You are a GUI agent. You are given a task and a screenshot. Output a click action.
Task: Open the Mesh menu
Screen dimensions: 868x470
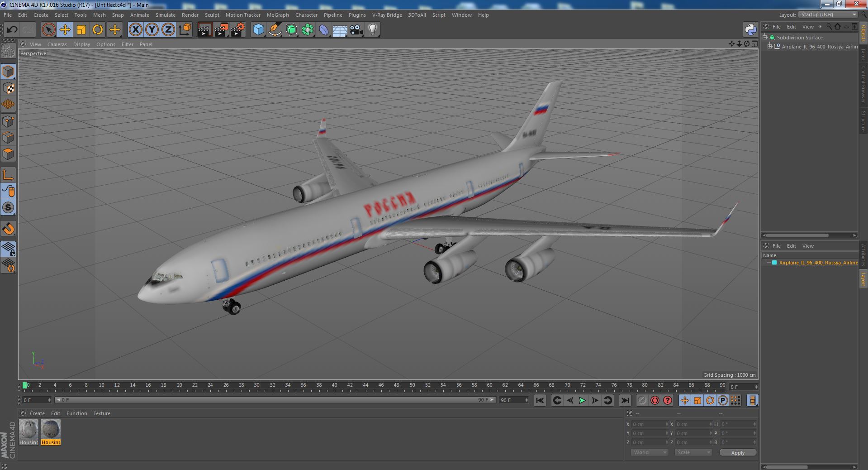click(x=99, y=15)
